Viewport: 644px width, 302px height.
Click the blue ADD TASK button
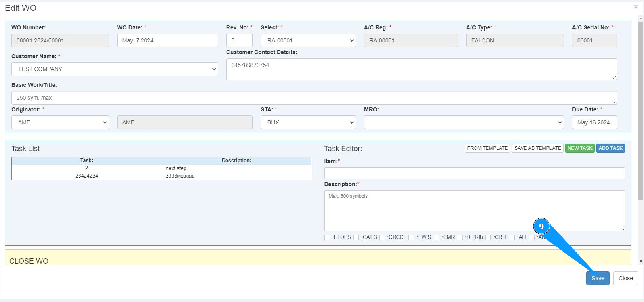pyautogui.click(x=610, y=148)
